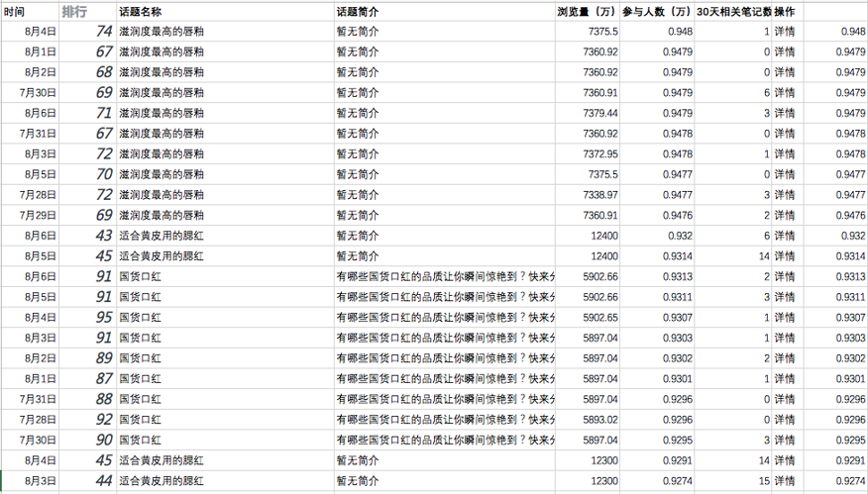Viewport: 868px width, 494px height.
Task: Open 详情 link in the rank 43 row
Action: (785, 237)
